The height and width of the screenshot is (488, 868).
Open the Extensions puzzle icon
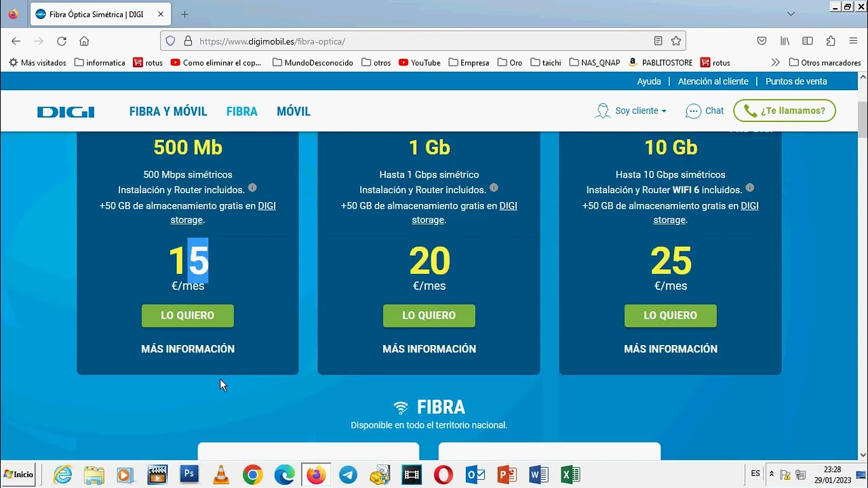tap(831, 41)
